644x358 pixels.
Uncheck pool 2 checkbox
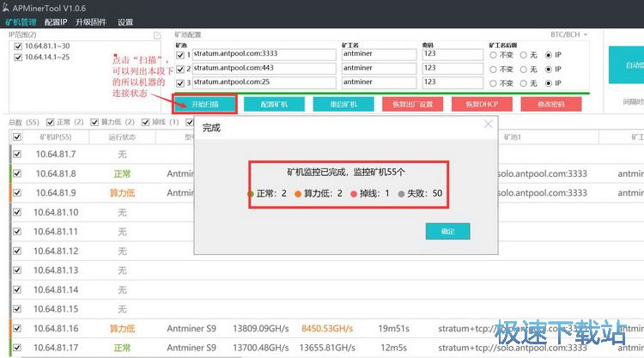(x=180, y=69)
